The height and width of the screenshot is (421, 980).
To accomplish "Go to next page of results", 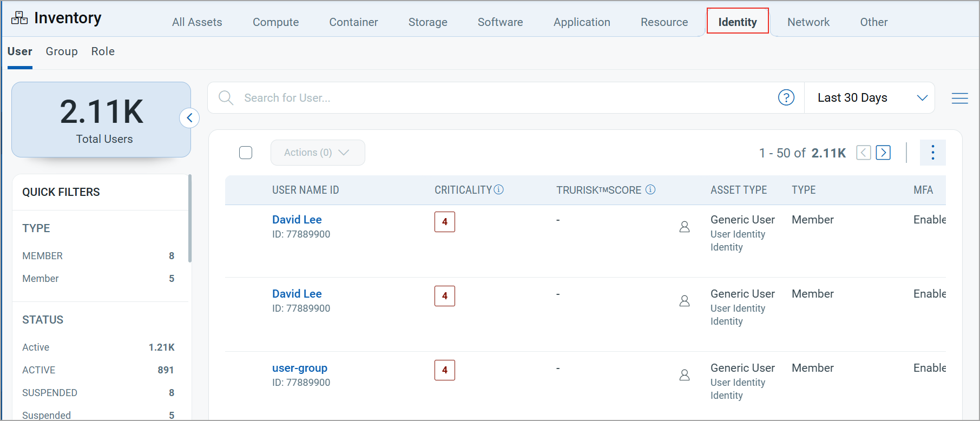I will [883, 153].
